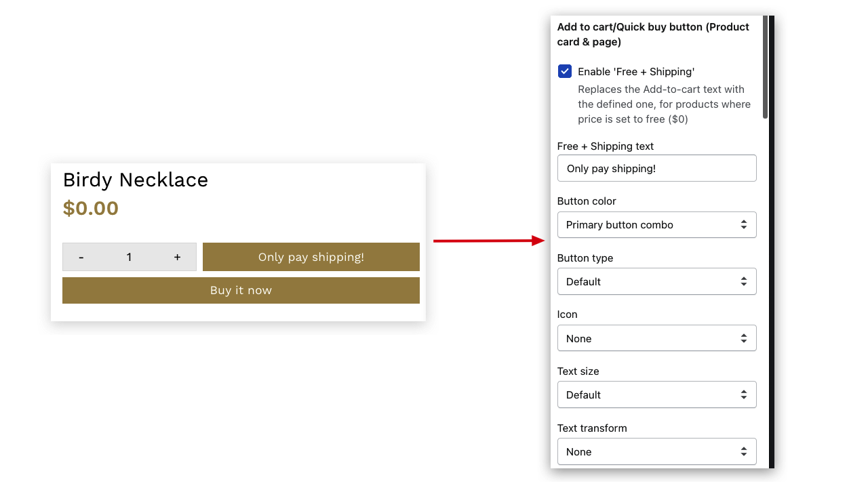Screen dimensions: 868x488
Task: Click the $0.00 product price
Action: [91, 208]
